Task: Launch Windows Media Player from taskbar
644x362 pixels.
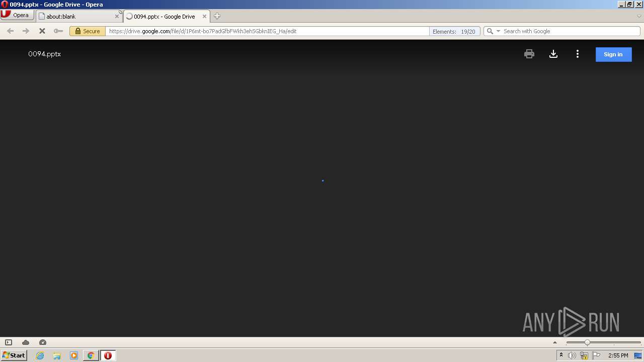Action: [74, 355]
